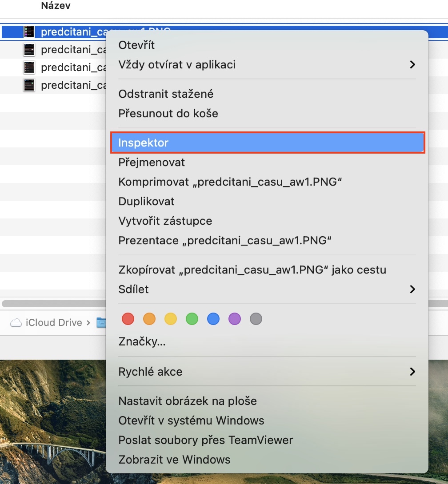This screenshot has height=484, width=448.
Task: Expand the Vždy otvírat v aplikaci submenu
Action: point(267,64)
